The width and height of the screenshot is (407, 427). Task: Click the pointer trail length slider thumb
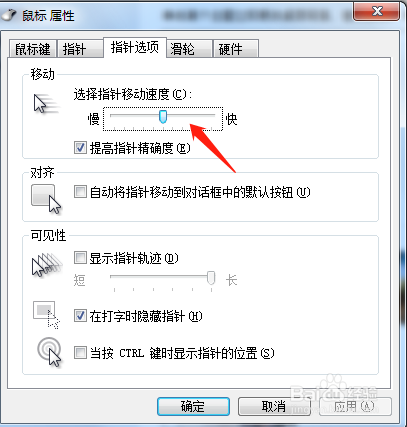[x=211, y=278]
